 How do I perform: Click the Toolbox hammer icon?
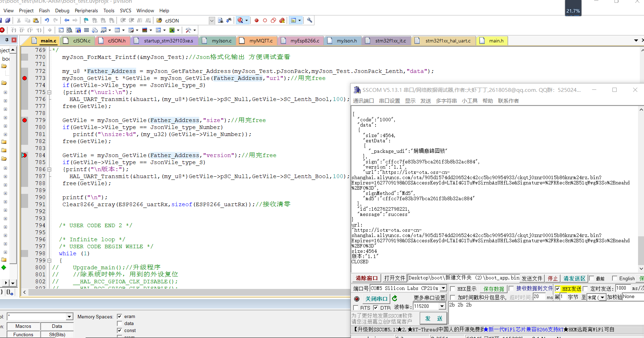tap(188, 30)
